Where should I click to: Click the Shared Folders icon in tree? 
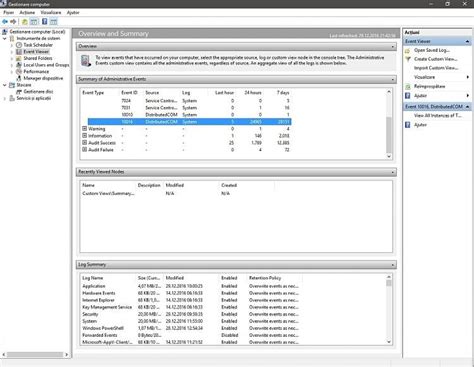point(19,58)
